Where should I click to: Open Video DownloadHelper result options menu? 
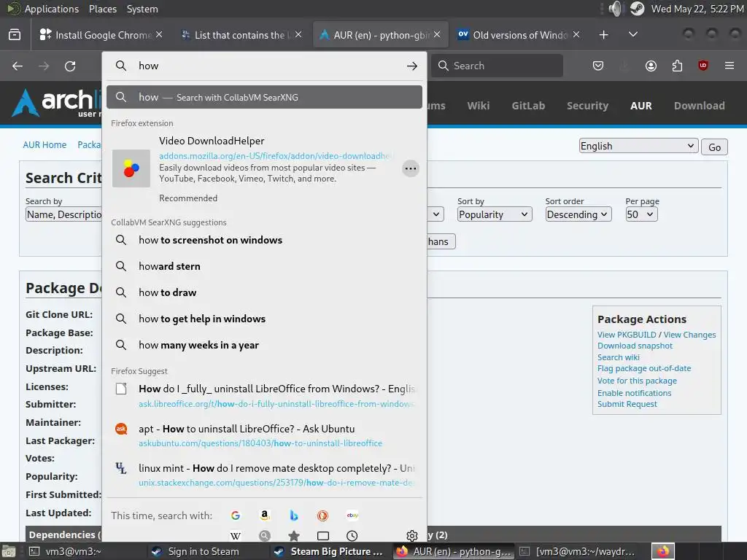411,168
